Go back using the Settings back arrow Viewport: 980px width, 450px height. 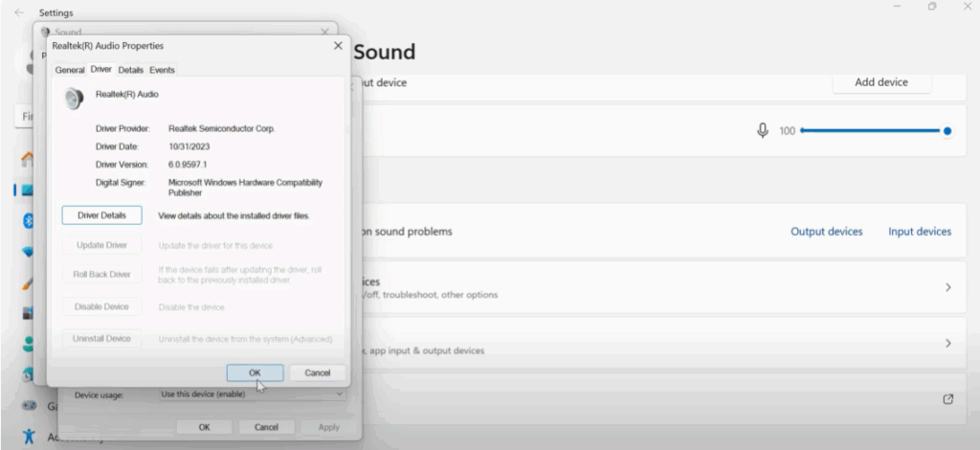[19, 12]
